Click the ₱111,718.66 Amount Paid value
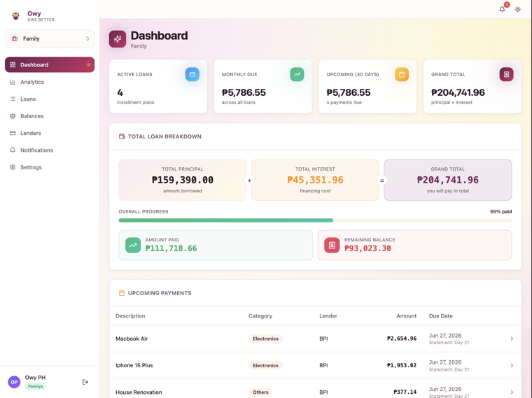The height and width of the screenshot is (398, 532). point(171,248)
